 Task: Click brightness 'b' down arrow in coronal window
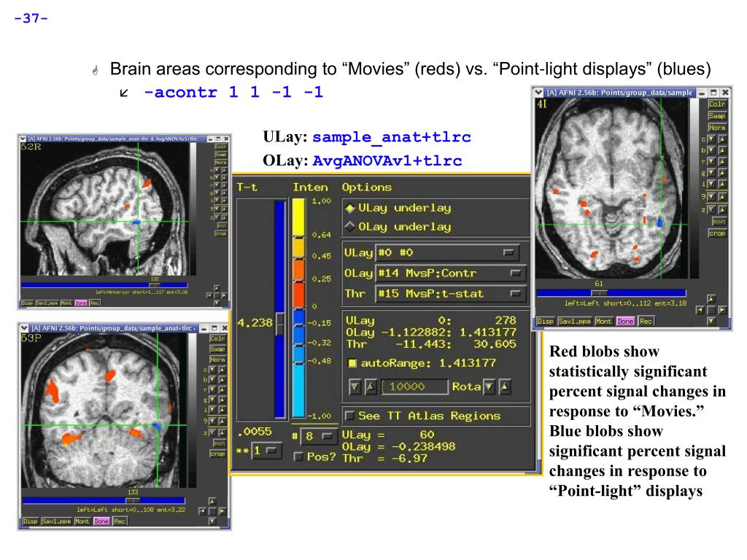coord(213,380)
